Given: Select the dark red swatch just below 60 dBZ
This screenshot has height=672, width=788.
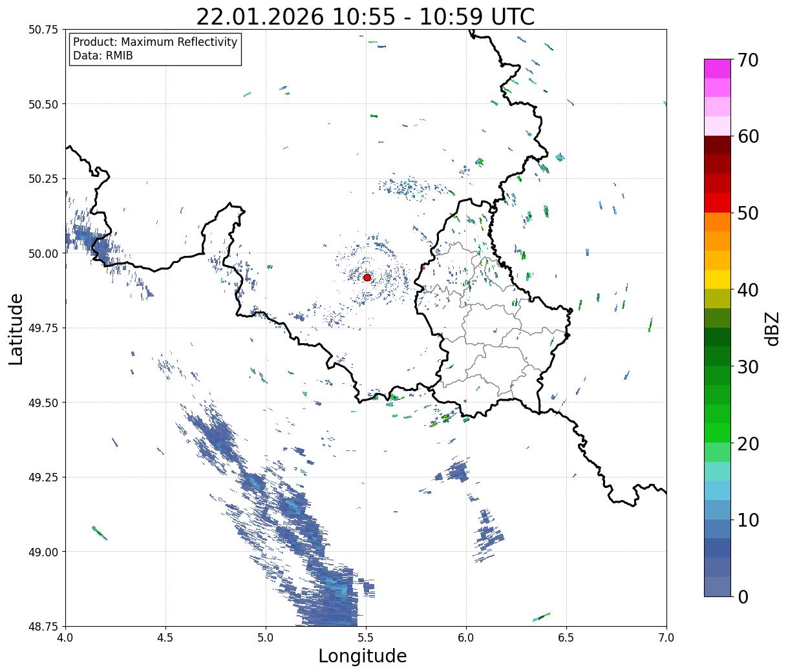Looking at the screenshot, I should [718, 145].
